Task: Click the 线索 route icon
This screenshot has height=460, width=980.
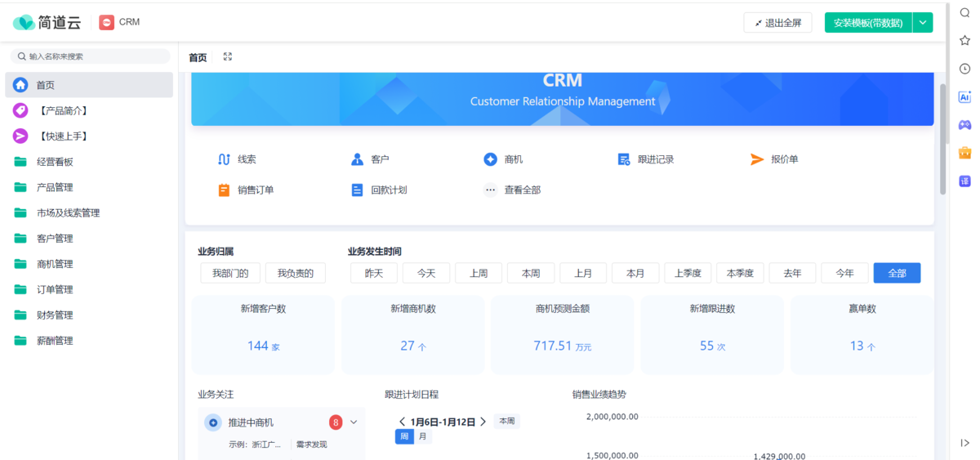Action: [x=224, y=159]
